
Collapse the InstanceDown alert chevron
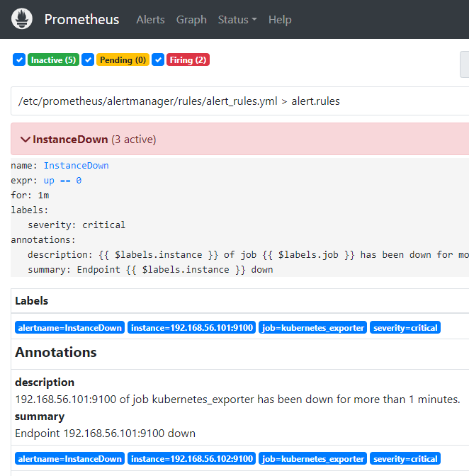[26, 140]
